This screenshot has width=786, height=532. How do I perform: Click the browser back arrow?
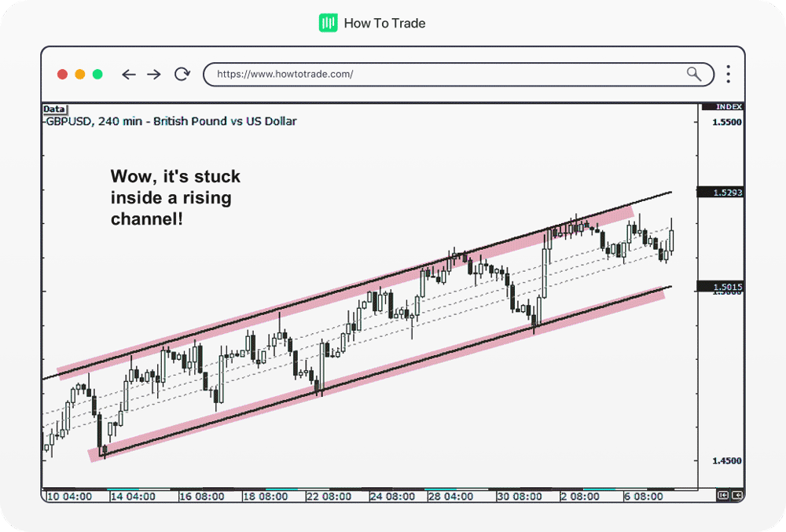point(128,75)
